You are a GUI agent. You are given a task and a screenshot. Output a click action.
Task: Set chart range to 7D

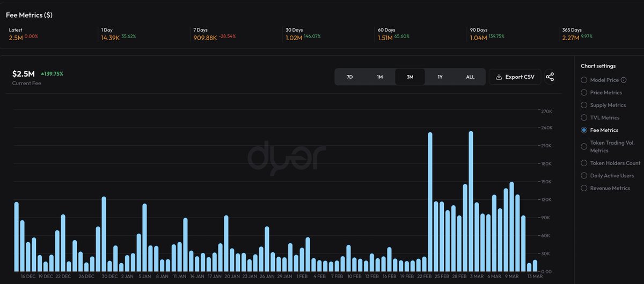tap(350, 77)
